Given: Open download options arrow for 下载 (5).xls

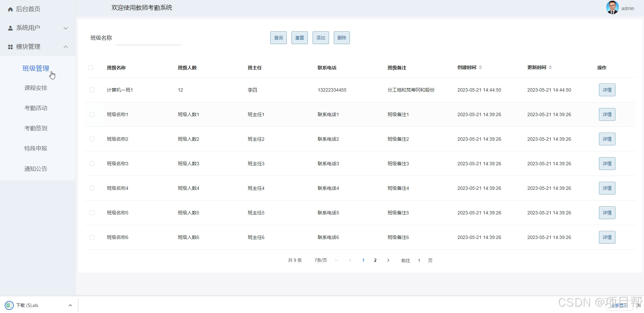Looking at the screenshot, I should pyautogui.click(x=70, y=305).
